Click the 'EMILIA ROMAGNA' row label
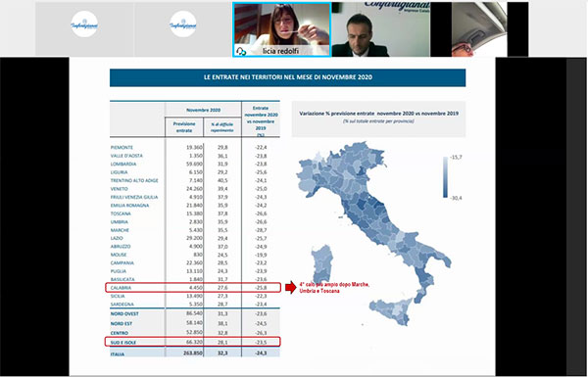Viewport: 588px width, 377px height. click(x=129, y=206)
